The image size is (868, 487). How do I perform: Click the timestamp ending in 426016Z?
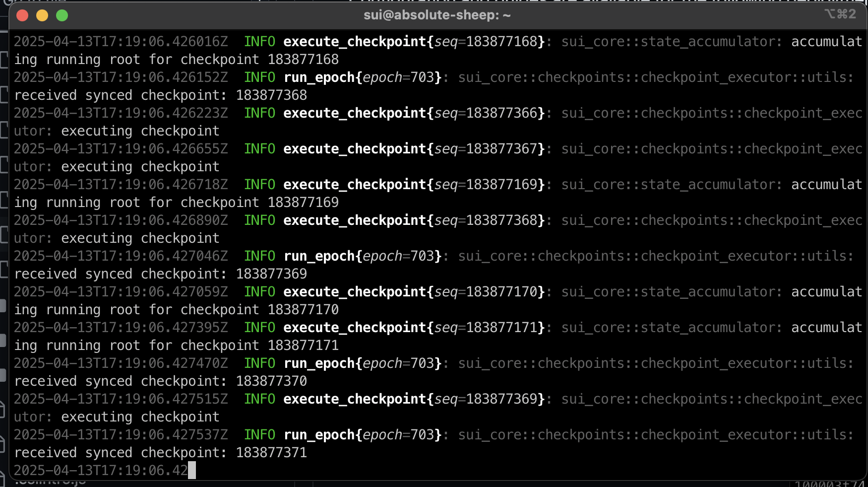click(x=121, y=42)
